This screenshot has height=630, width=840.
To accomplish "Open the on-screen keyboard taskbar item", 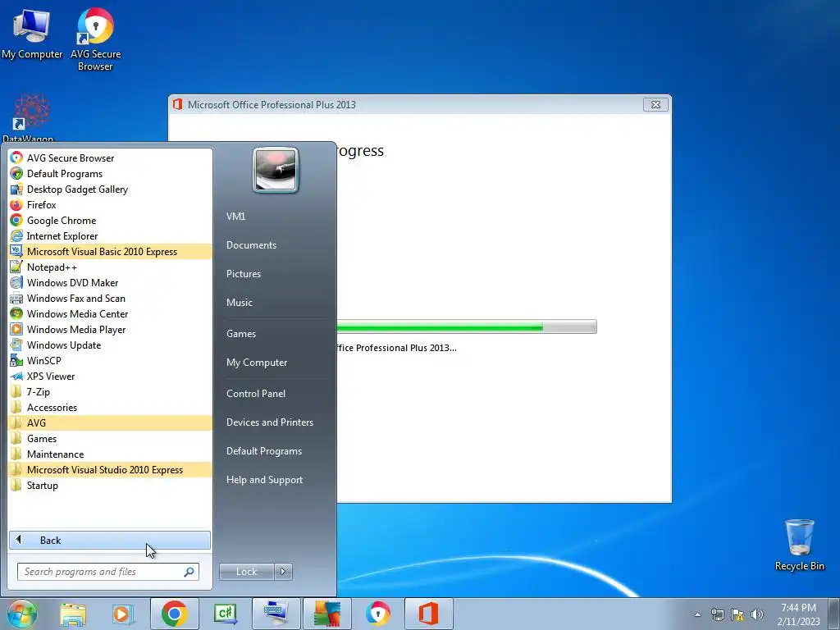I will pyautogui.click(x=276, y=614).
